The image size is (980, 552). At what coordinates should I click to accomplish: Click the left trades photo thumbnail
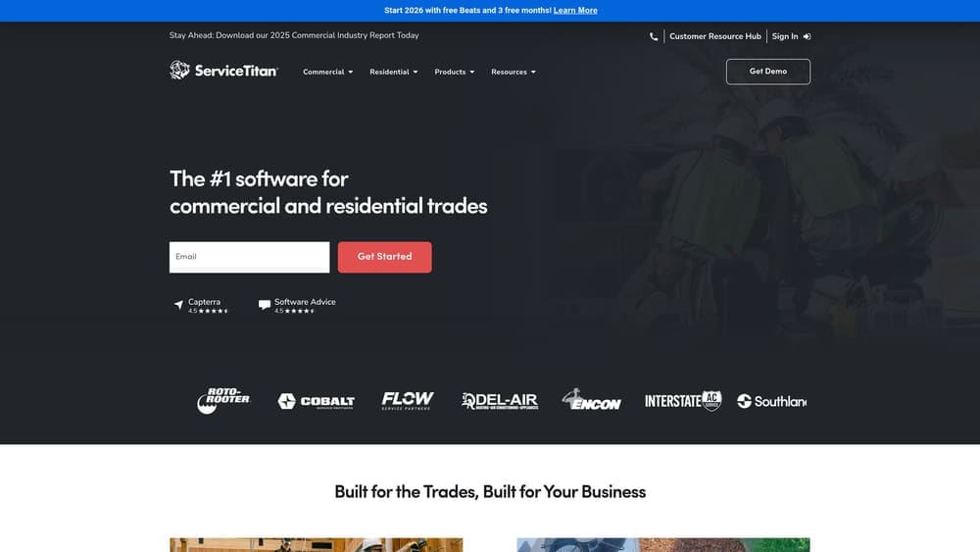[317, 544]
